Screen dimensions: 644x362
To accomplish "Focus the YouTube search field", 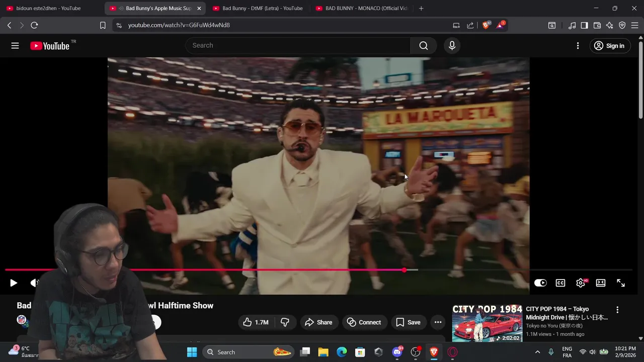I will [298, 46].
